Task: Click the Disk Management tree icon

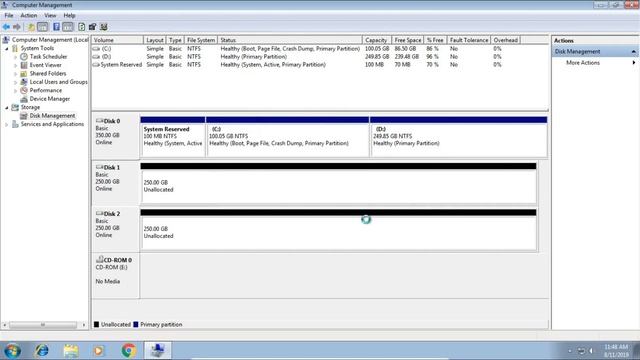Action: pyautogui.click(x=24, y=116)
